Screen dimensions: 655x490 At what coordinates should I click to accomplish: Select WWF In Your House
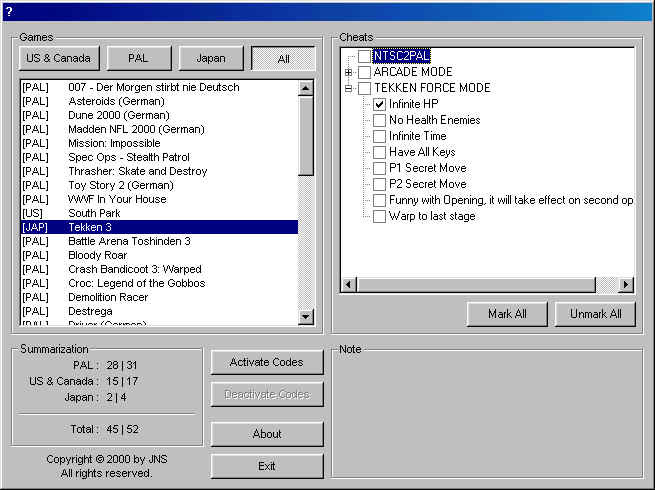159,199
